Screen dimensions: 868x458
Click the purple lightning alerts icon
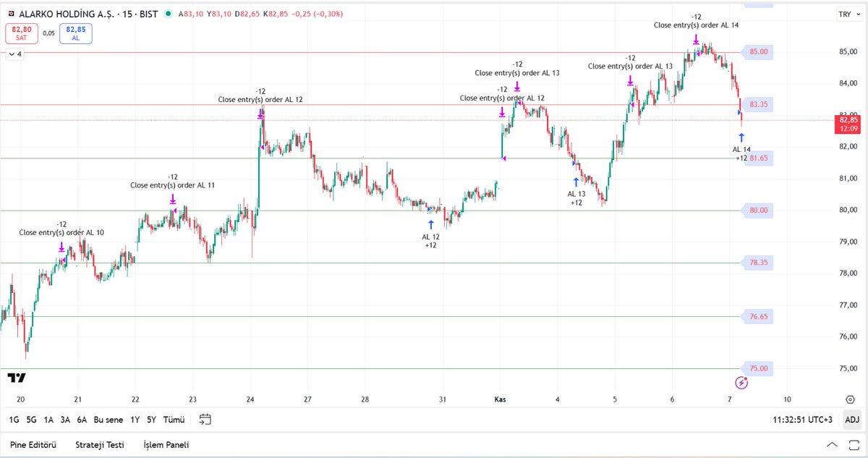[741, 383]
